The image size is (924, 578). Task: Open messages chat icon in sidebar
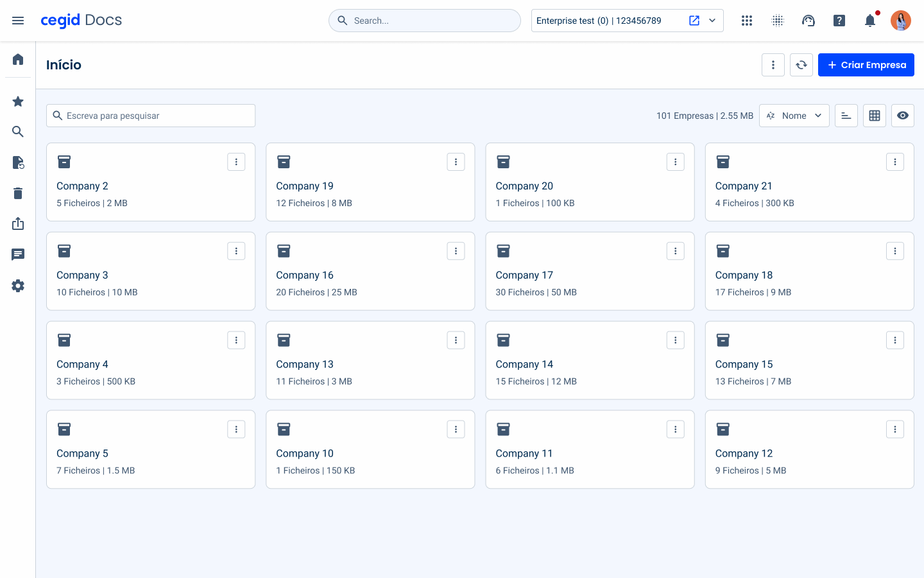click(18, 254)
